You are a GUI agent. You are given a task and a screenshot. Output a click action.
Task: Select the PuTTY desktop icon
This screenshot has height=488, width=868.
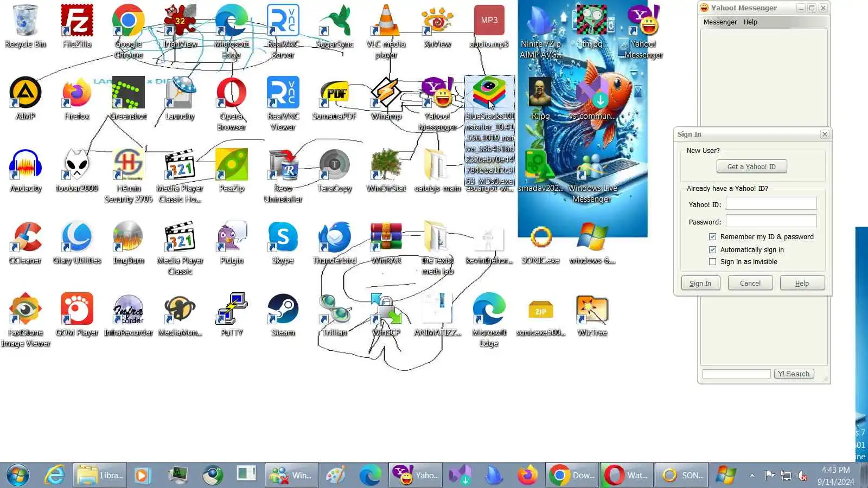[x=232, y=314]
